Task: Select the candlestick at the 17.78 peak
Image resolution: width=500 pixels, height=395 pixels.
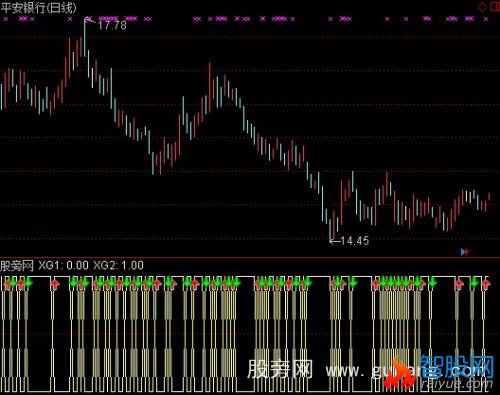Action: (x=85, y=37)
